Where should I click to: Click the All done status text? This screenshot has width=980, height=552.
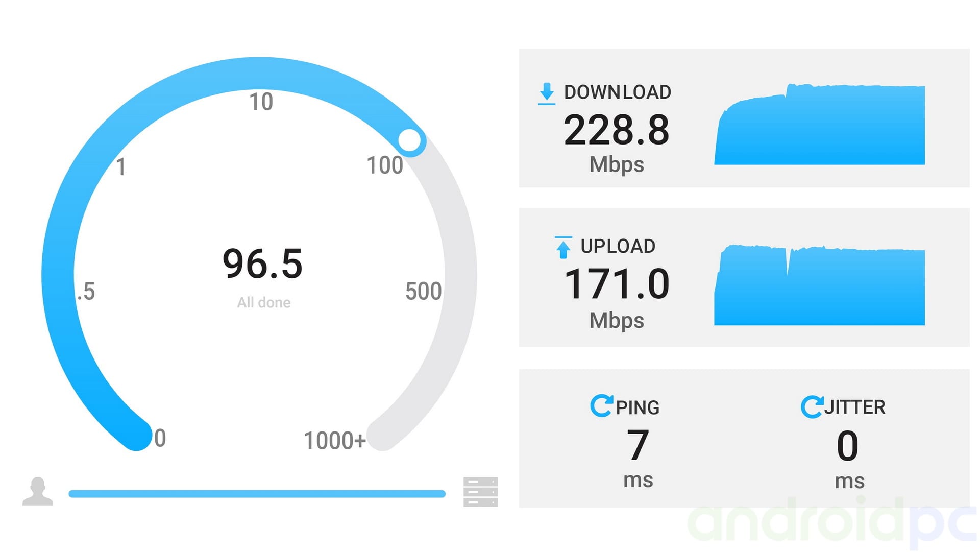coord(264,302)
